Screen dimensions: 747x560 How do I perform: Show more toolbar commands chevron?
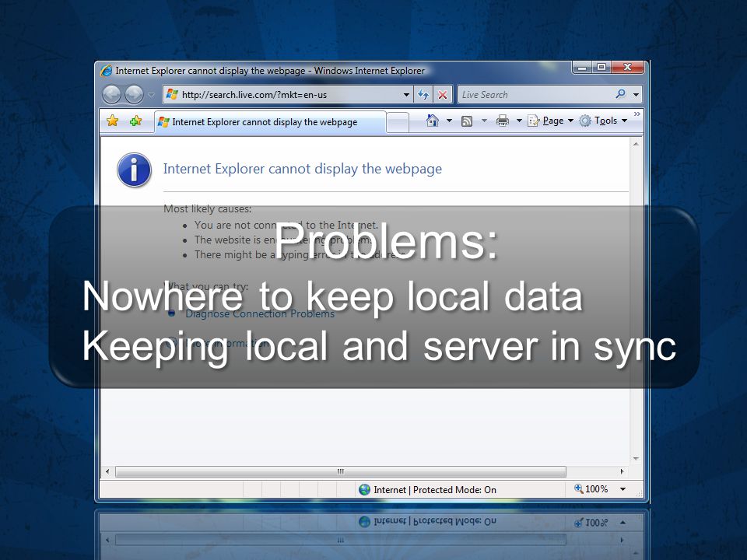637,114
